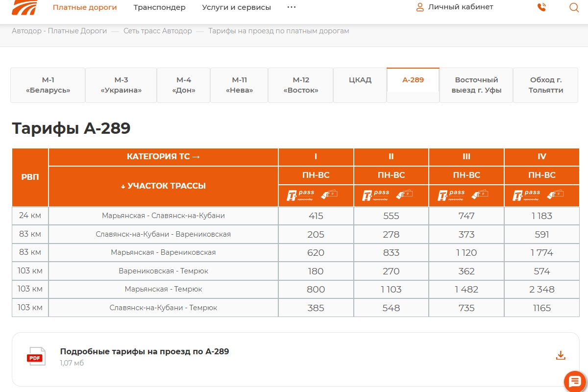Click the 1 183 tariff cell
Viewport: 588px width, 392px height.
tap(542, 216)
